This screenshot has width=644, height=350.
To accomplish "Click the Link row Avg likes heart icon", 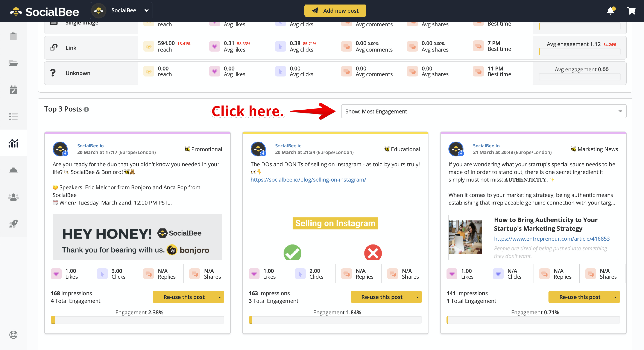I will pos(214,47).
